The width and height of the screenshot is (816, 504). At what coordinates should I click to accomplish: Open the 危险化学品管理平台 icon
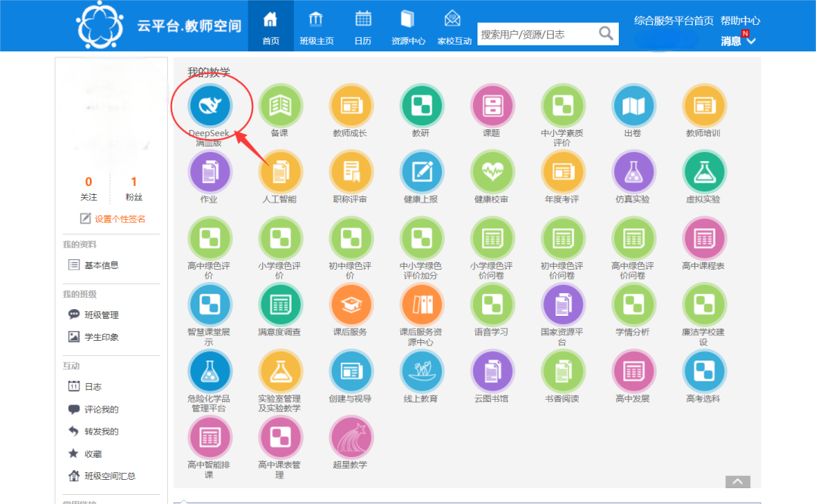click(209, 371)
